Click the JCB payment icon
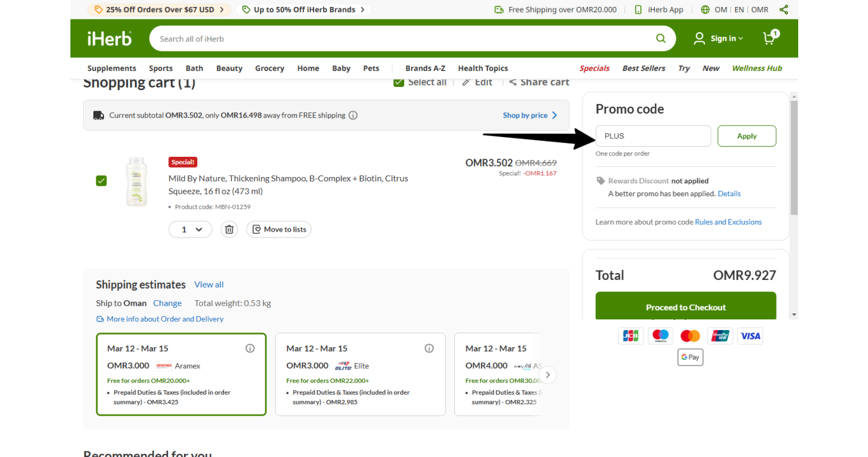Viewport: 868px width, 457px height. point(631,336)
